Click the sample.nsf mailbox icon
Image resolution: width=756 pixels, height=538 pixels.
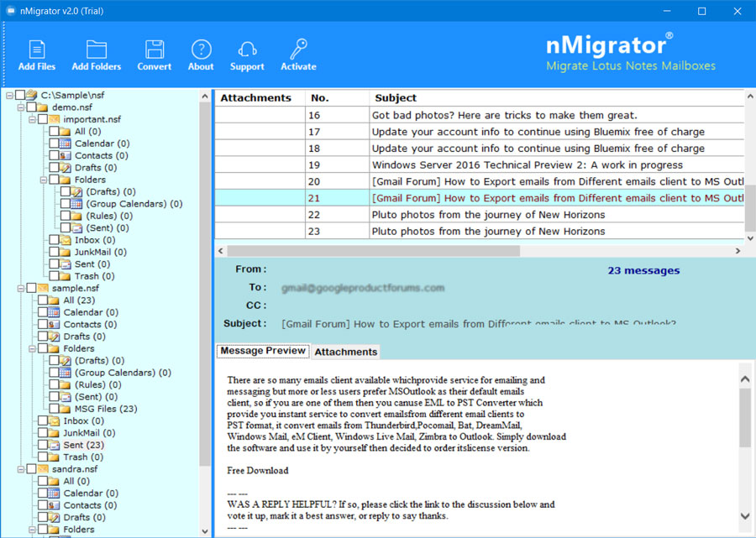[43, 288]
